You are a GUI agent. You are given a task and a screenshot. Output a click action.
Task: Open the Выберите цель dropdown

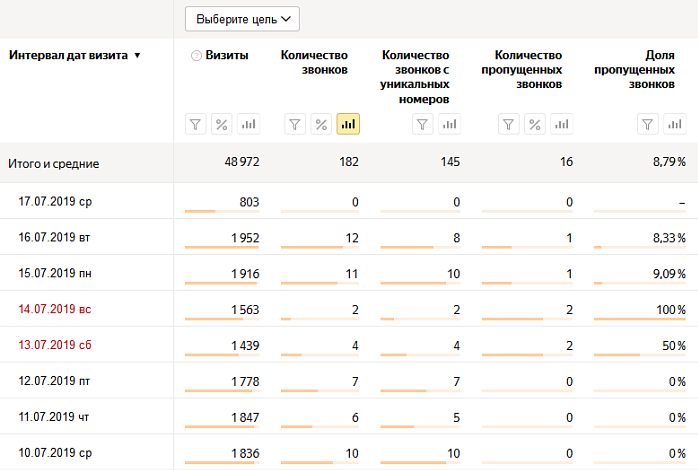point(243,19)
